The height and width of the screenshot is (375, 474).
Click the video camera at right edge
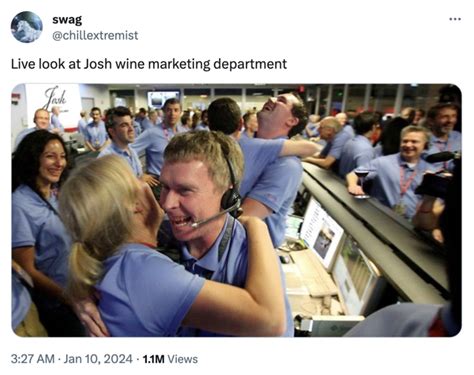pos(437,175)
